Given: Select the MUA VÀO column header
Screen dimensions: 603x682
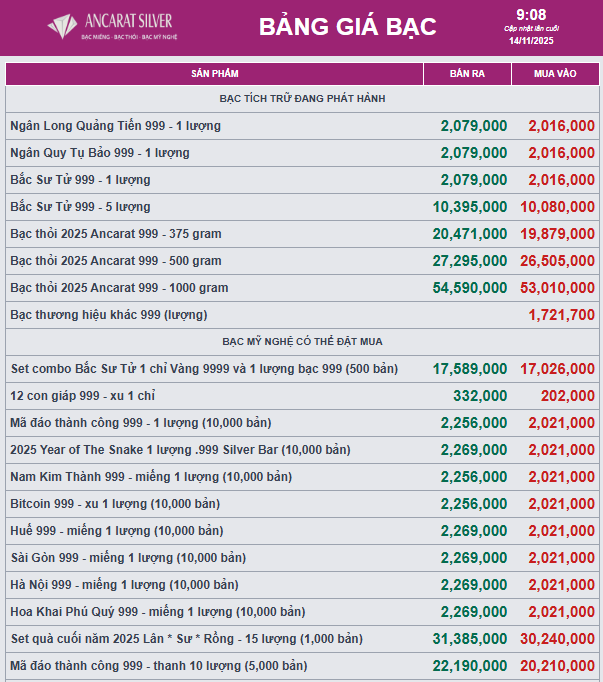Looking at the screenshot, I should tap(555, 74).
